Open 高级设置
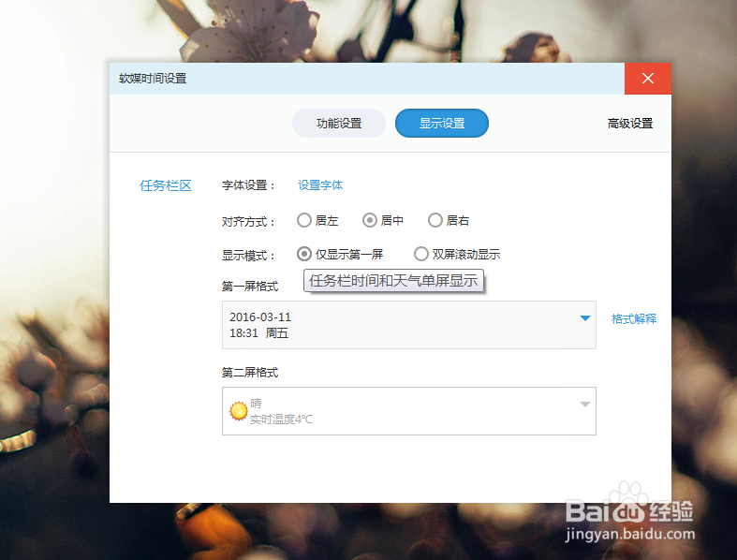737x560 pixels. (x=630, y=124)
